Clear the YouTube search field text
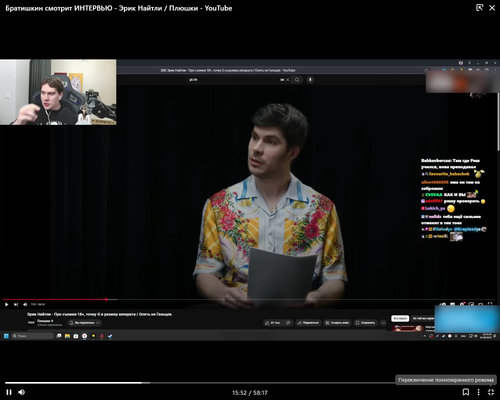 click(288, 80)
